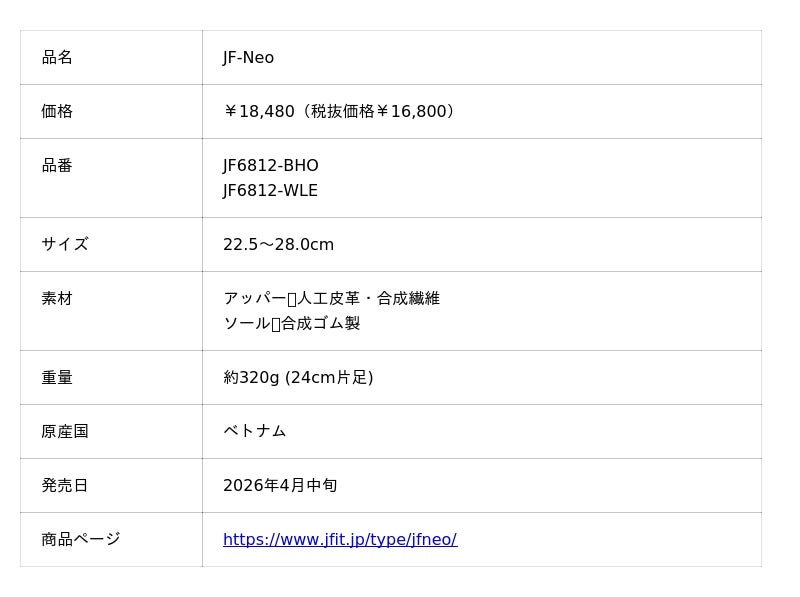The width and height of the screenshot is (800, 597).
Task: Click the アッパー material line
Action: [331, 299]
